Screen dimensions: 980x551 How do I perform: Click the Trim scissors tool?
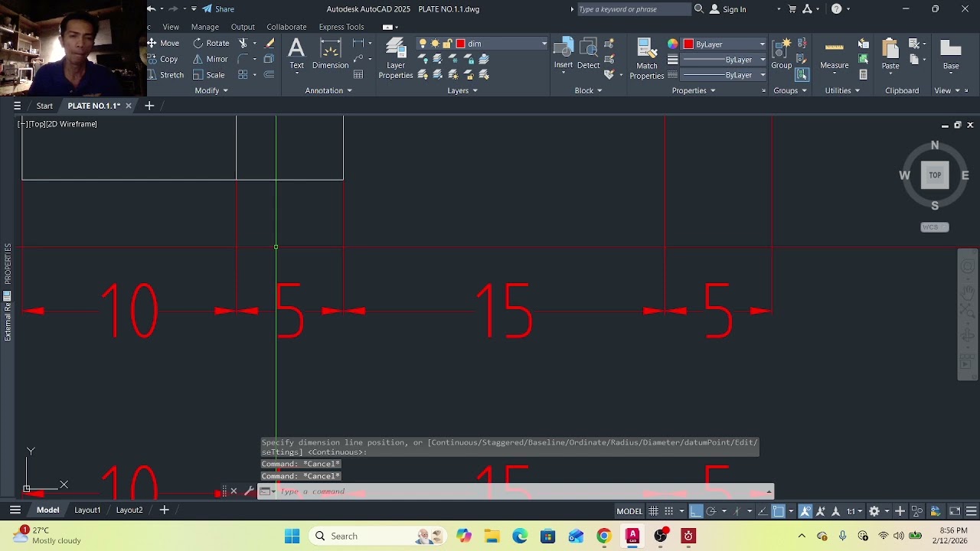click(x=243, y=44)
